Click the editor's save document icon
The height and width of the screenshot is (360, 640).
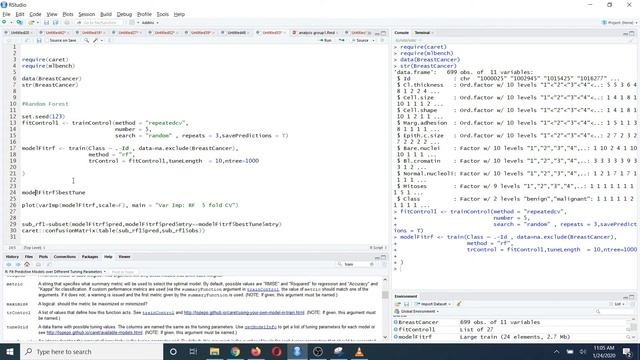pos(39,40)
